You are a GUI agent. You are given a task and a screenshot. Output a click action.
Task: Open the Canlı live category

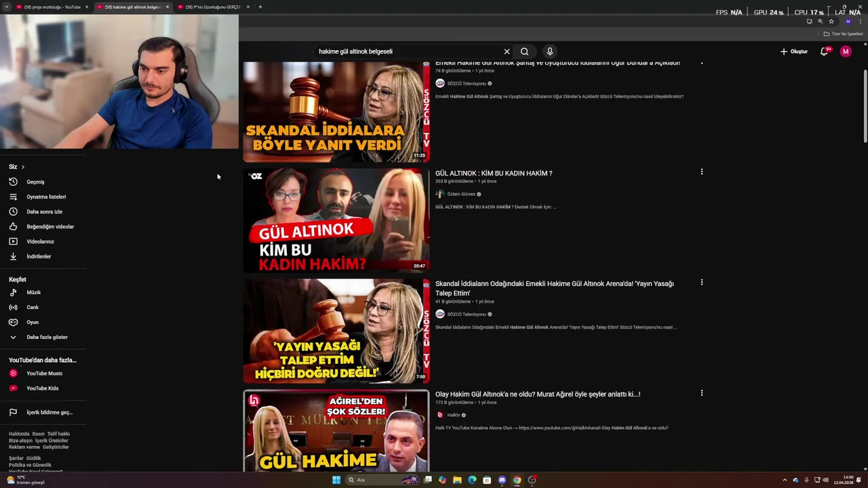[x=32, y=307]
